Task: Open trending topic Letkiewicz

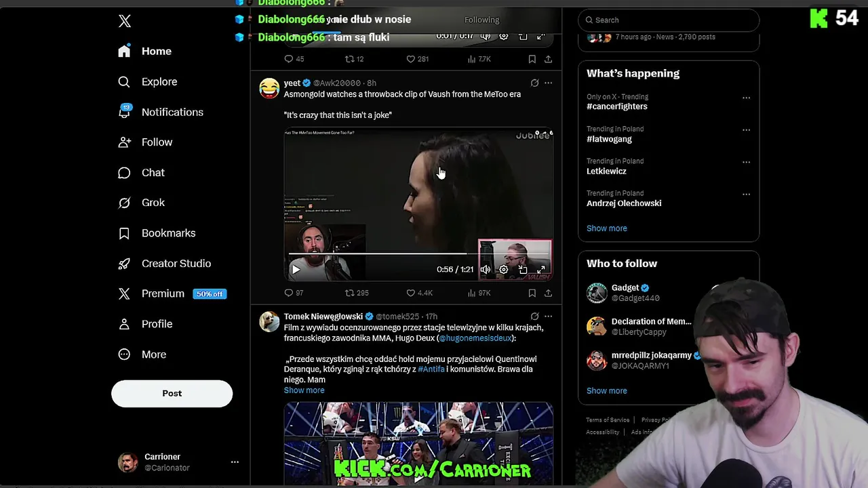Action: (606, 171)
